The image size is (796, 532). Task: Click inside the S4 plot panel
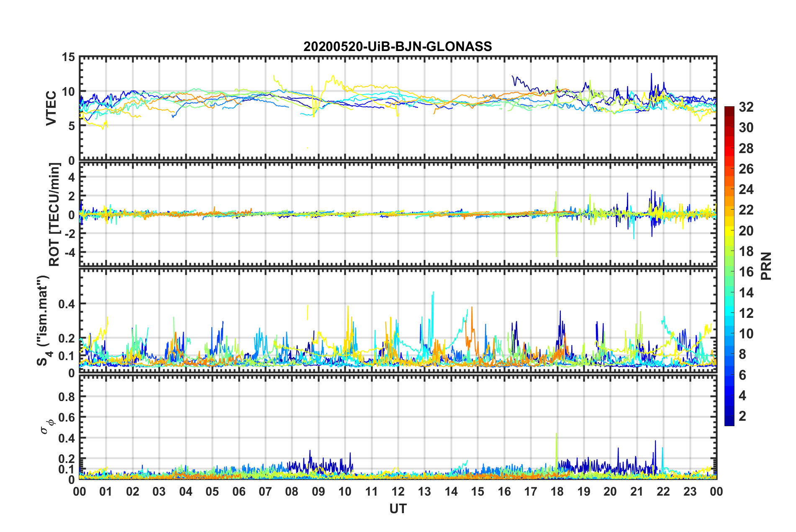coord(398,320)
